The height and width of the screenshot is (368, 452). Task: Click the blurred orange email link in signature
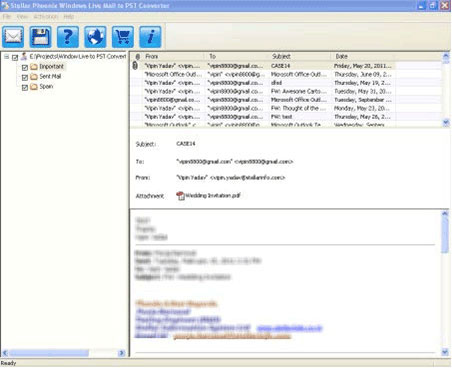coord(232,336)
